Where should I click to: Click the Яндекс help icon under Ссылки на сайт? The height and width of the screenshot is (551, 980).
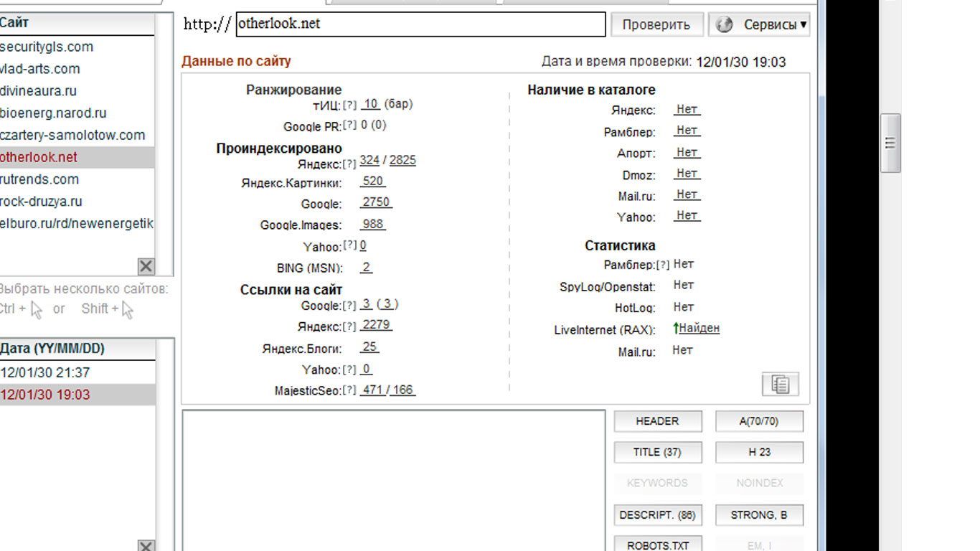350,326
